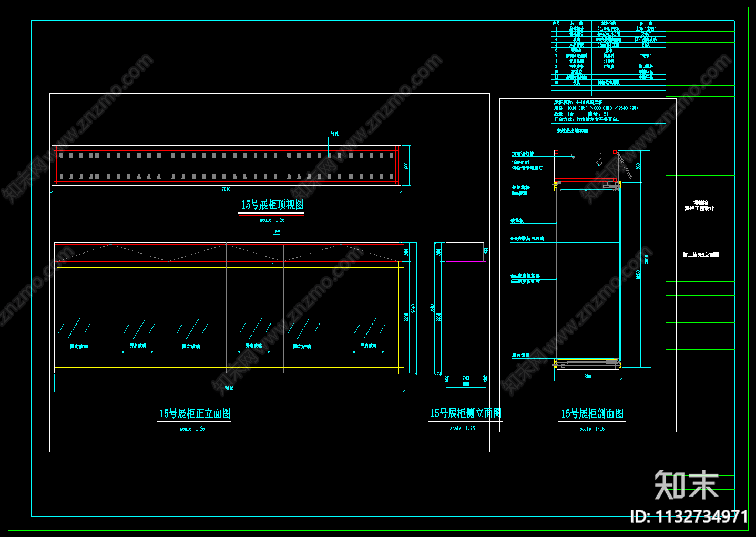This screenshot has width=756, height=537.
Task: Select '第二单元2立面图' in title block
Action: [x=701, y=255]
